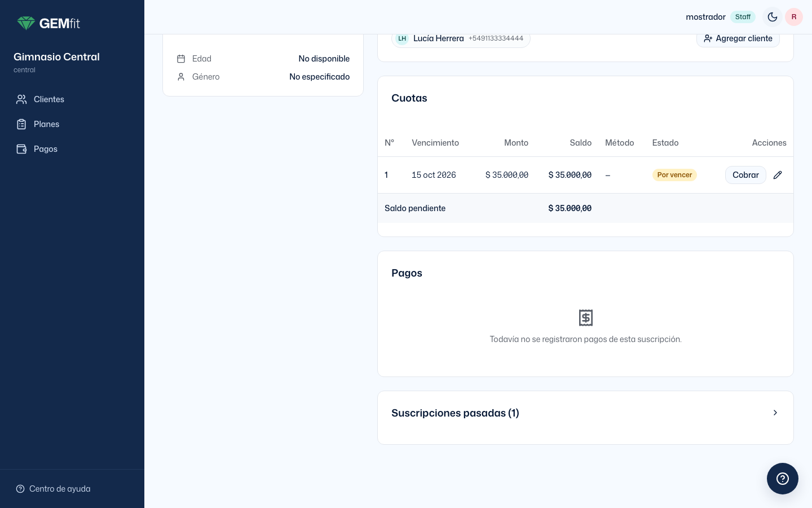Screen dimensions: 812x508
Task: Click the Por vencer status badge
Action: coord(674,175)
